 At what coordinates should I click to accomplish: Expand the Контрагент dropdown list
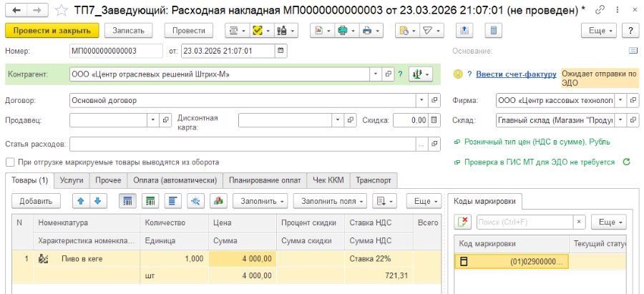[376, 74]
